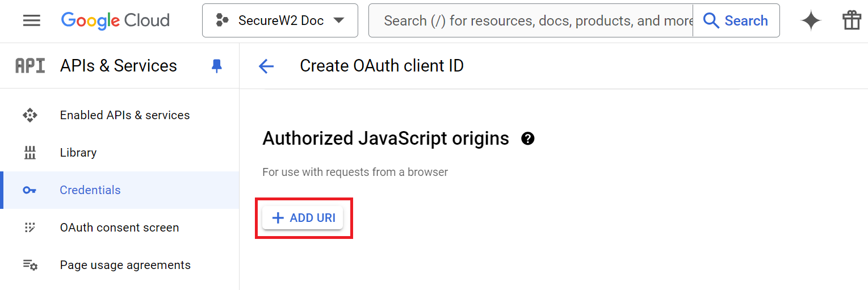868x290 pixels.
Task: Click the Google Cloud logo
Action: click(115, 21)
